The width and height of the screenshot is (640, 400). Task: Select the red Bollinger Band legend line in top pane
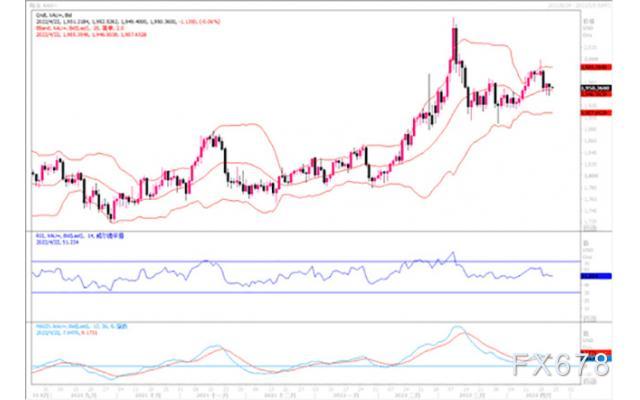point(80,28)
